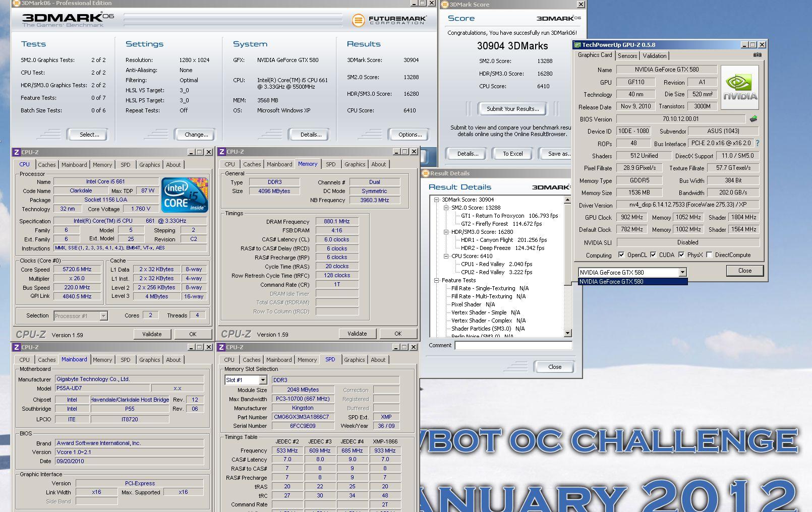Image resolution: width=812 pixels, height=512 pixels.
Task: Click Result Details scrollbar down arrow
Action: tap(567, 333)
